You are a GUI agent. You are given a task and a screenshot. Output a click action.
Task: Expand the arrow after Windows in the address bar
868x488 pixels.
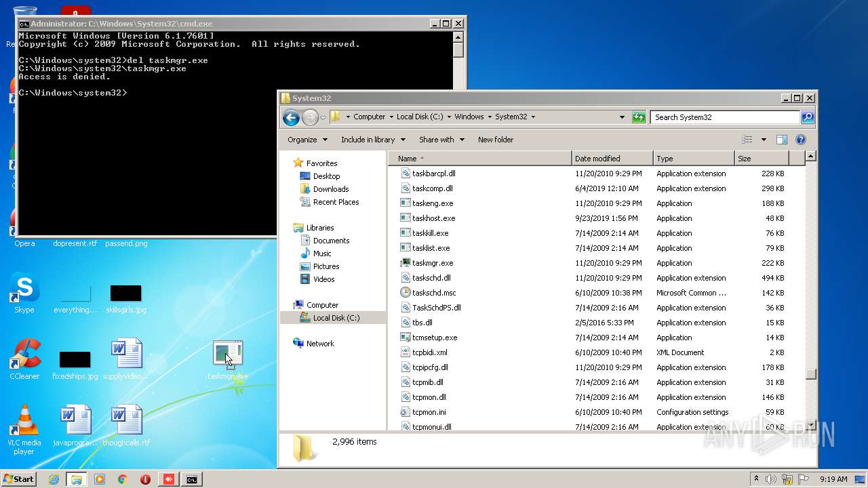click(x=490, y=117)
